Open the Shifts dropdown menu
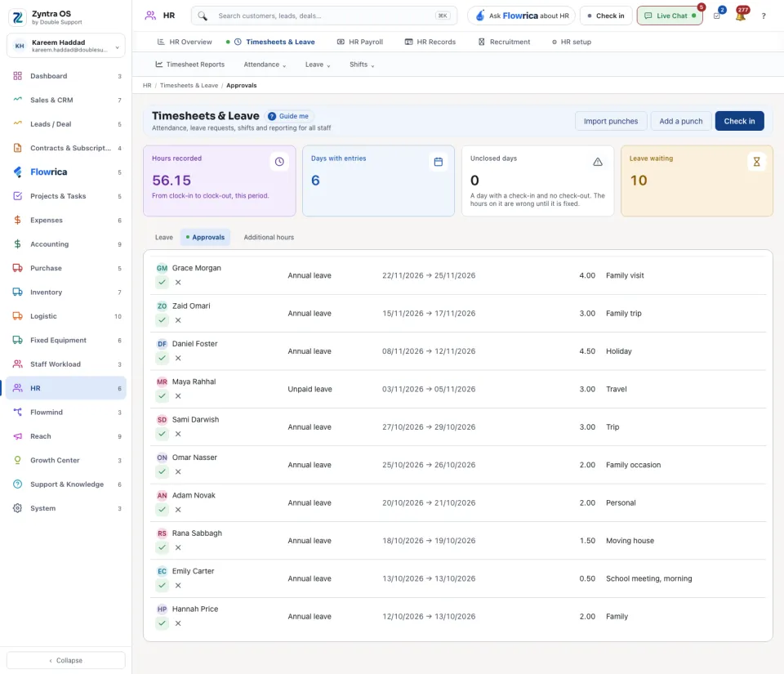 362,65
